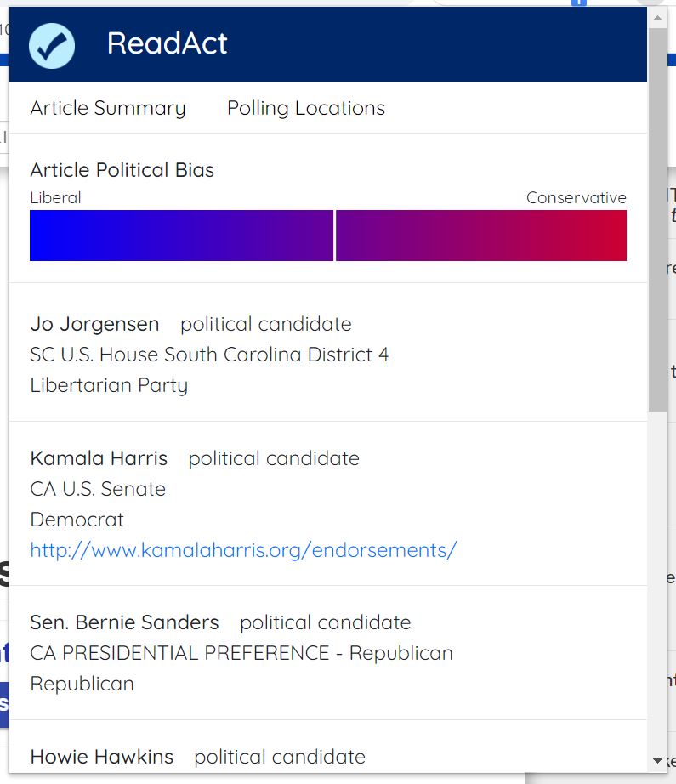Open the Article Summary tab

pos(108,108)
